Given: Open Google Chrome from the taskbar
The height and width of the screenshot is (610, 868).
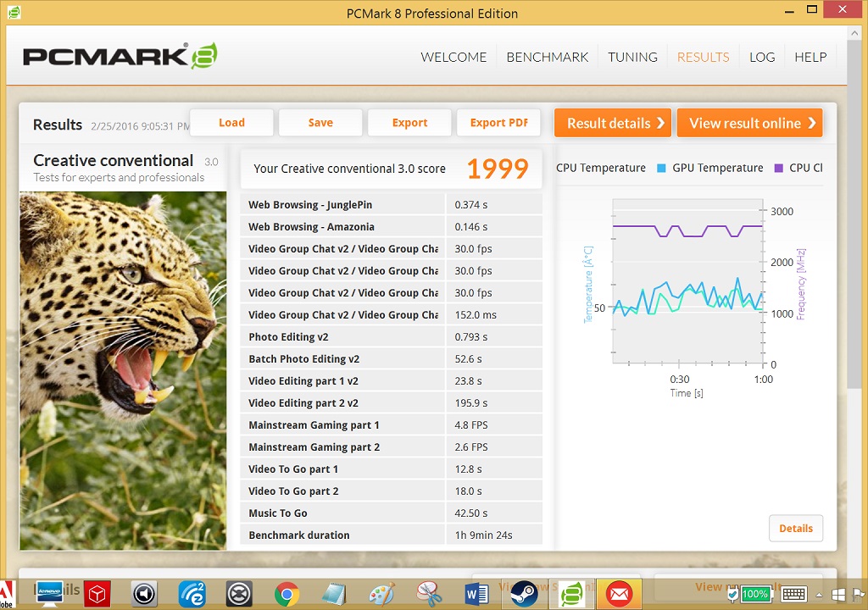Looking at the screenshot, I should [287, 594].
